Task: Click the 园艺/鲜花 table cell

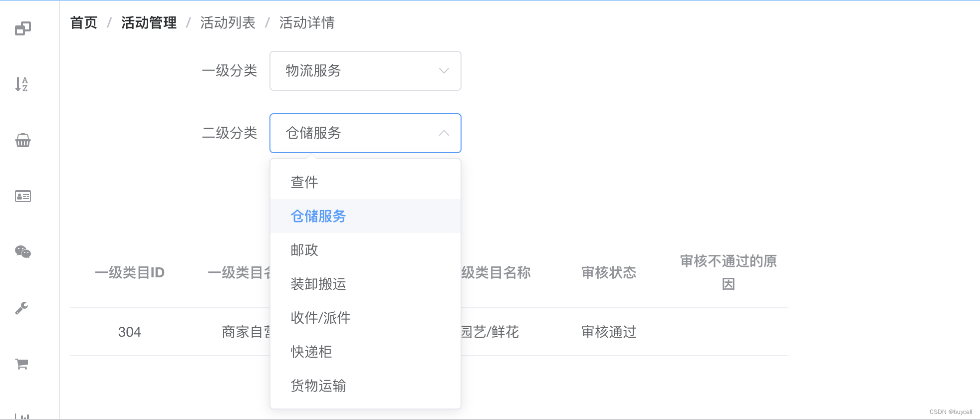Action: coord(490,332)
